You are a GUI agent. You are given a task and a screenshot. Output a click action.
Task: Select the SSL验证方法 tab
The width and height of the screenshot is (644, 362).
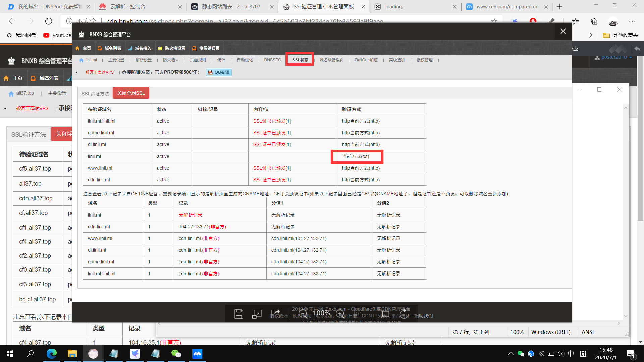pyautogui.click(x=95, y=94)
